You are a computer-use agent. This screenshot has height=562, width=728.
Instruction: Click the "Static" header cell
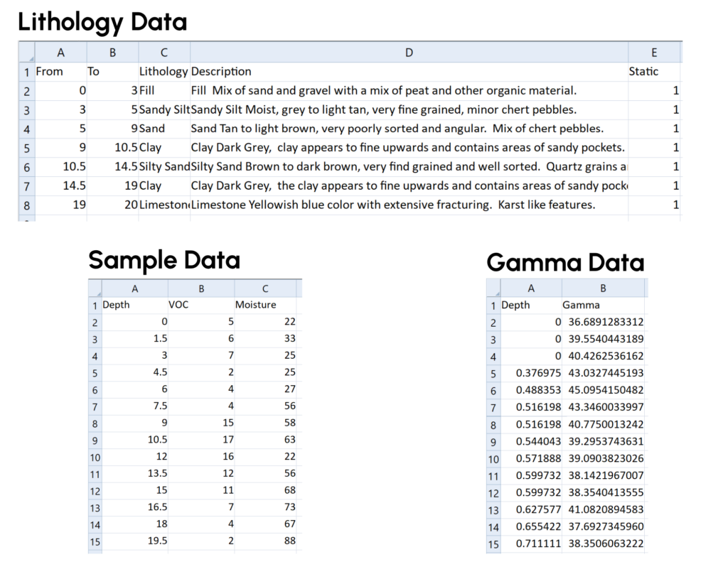coord(654,71)
